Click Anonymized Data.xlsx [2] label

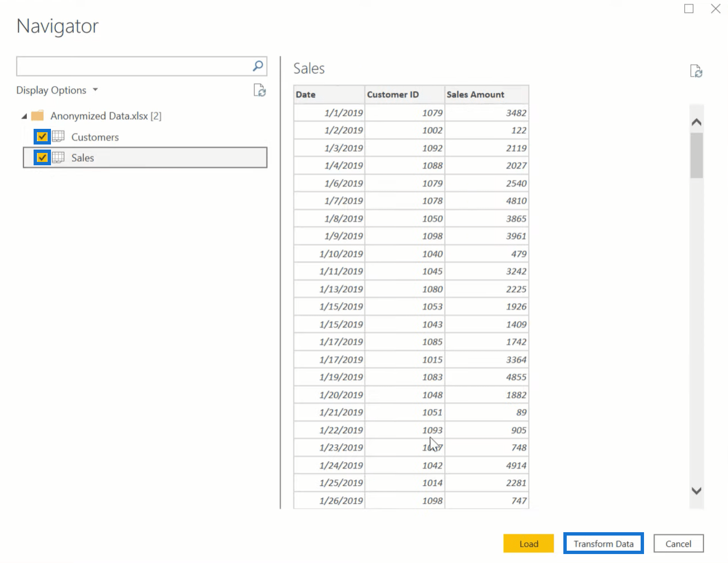click(106, 116)
